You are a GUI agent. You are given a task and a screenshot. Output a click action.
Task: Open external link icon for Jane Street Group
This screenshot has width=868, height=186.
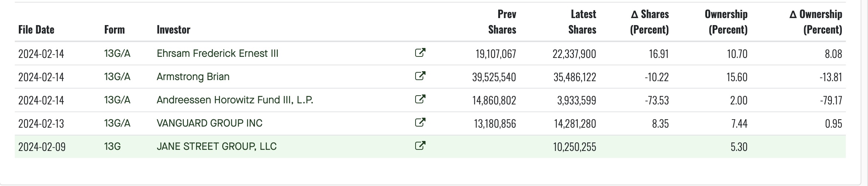pos(420,146)
